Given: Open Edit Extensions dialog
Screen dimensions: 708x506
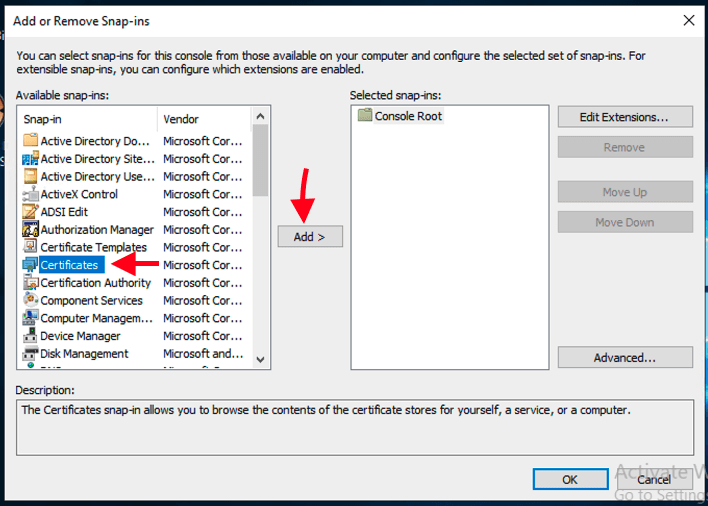Looking at the screenshot, I should click(624, 117).
